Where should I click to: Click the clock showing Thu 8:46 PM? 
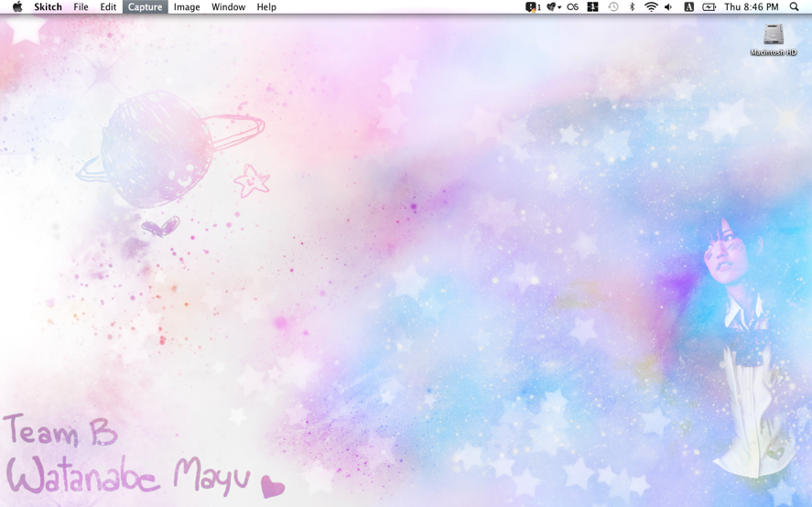click(752, 6)
